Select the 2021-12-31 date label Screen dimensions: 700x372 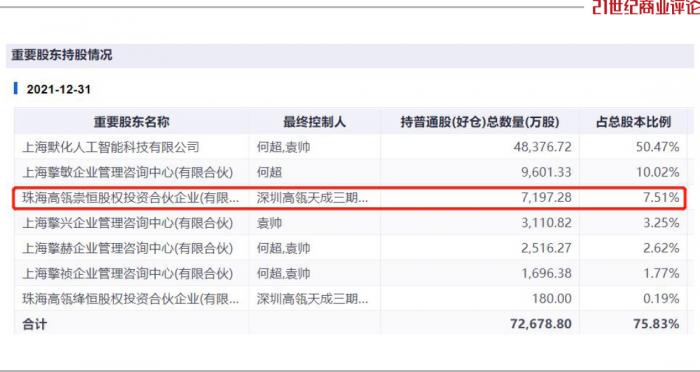point(58,89)
